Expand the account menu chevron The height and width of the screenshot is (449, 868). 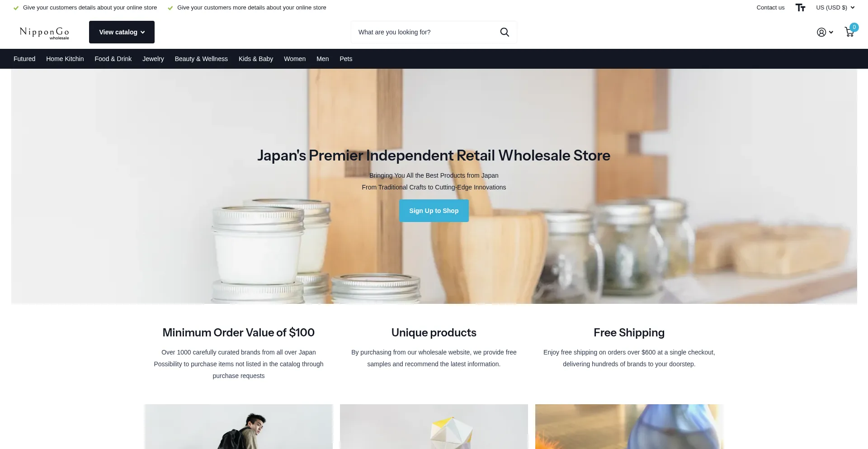point(831,32)
